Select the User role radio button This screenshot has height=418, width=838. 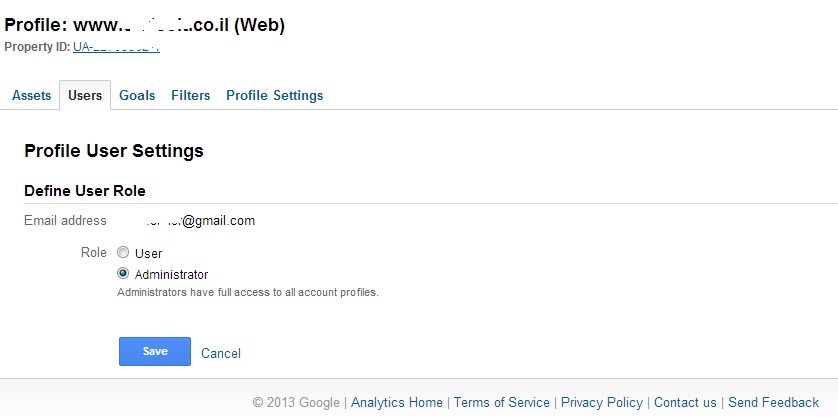[123, 253]
